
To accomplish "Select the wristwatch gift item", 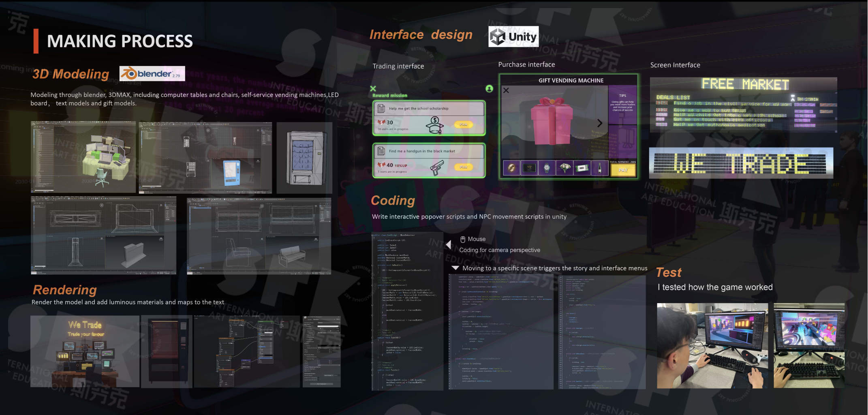I will [547, 168].
